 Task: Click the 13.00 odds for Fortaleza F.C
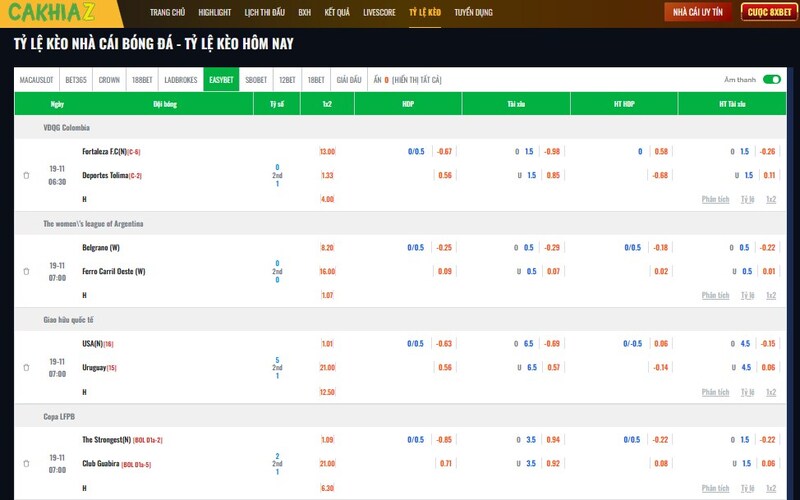pos(327,151)
